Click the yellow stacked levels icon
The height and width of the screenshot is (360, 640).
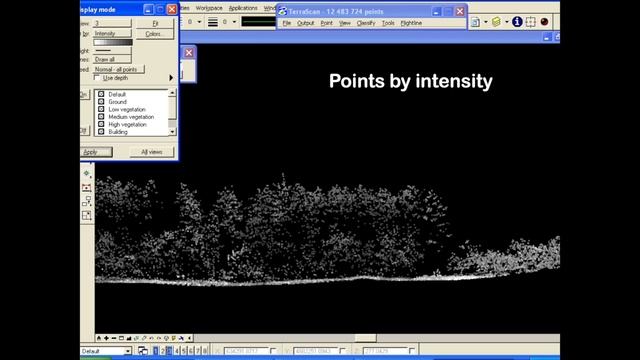click(496, 22)
